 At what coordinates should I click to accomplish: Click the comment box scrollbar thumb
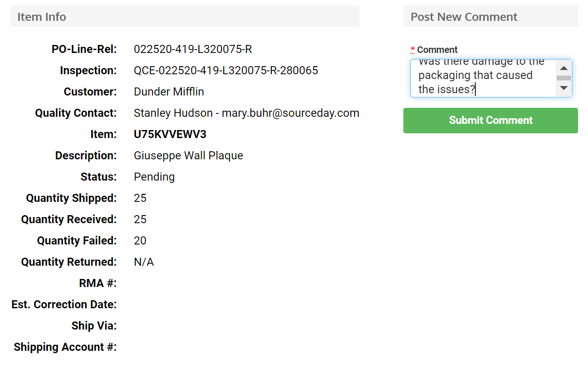point(564,78)
